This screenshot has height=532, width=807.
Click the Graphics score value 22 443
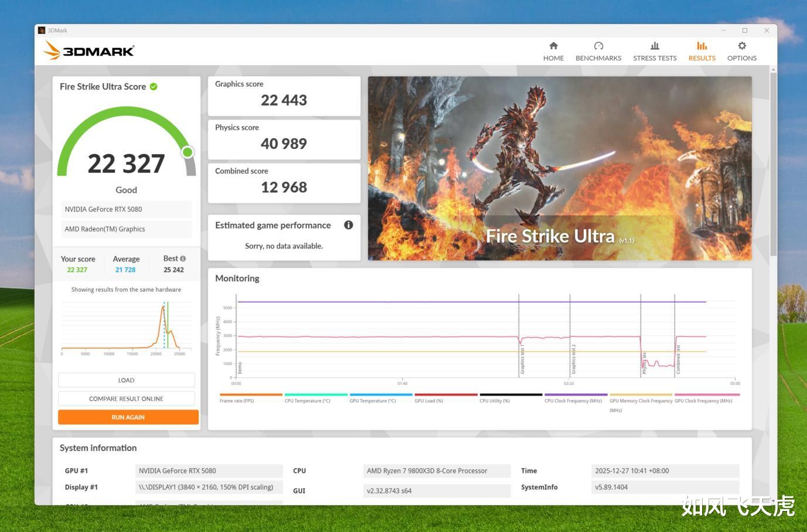[x=284, y=100]
